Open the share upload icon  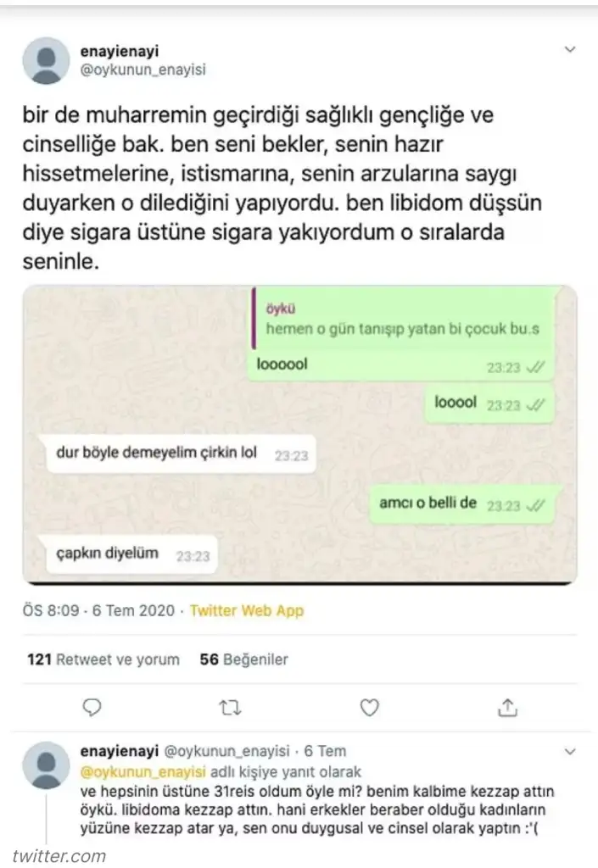pyautogui.click(x=508, y=707)
